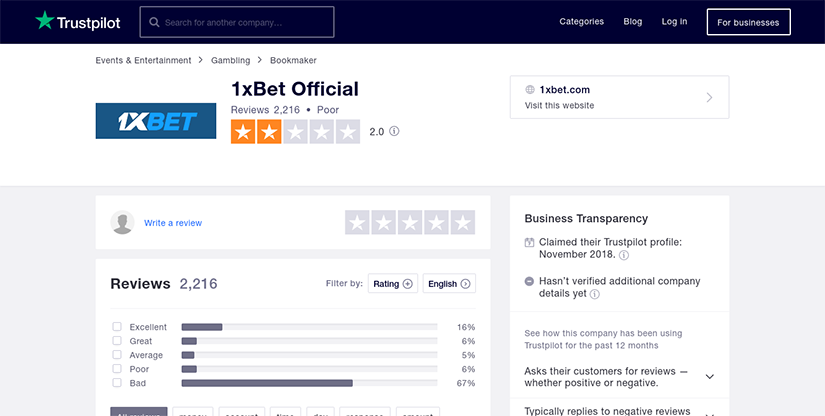Click the '1xBet Official' heading
The width and height of the screenshot is (825, 416).
(295, 89)
